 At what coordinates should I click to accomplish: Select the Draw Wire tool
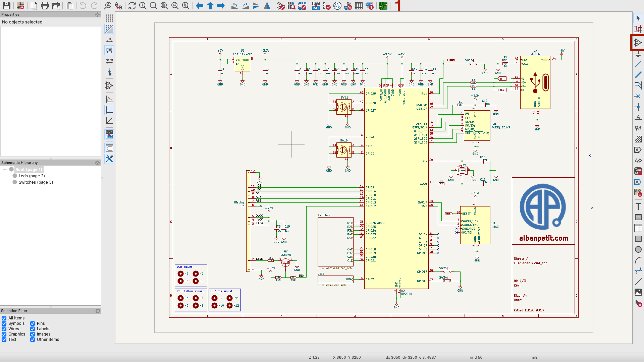[x=638, y=64]
